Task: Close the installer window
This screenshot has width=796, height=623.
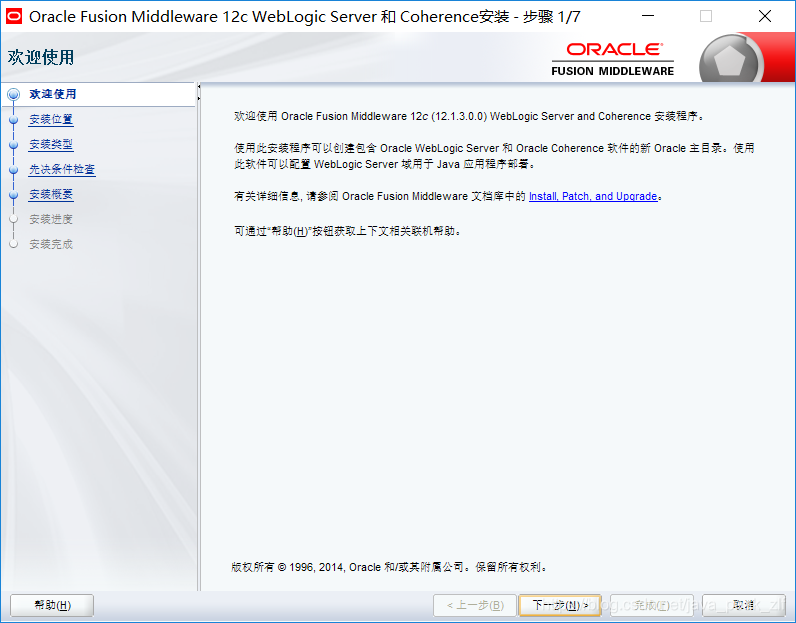Action: click(765, 16)
